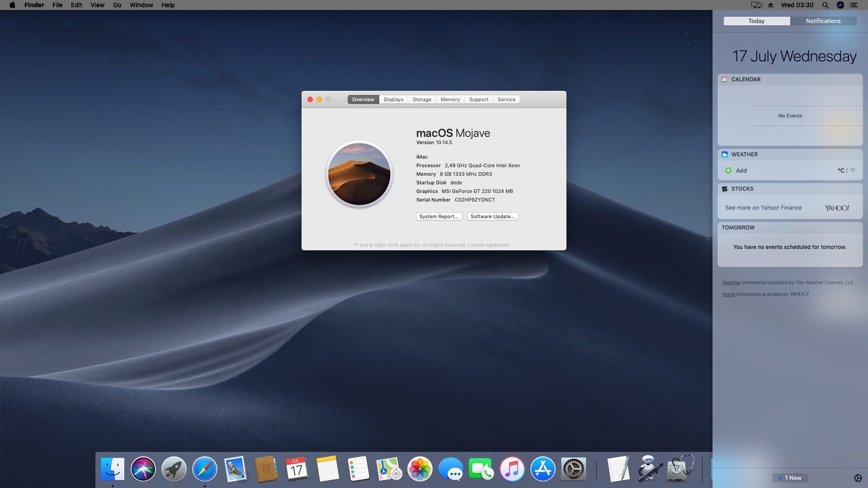Open iTunes music app in dock

[512, 469]
